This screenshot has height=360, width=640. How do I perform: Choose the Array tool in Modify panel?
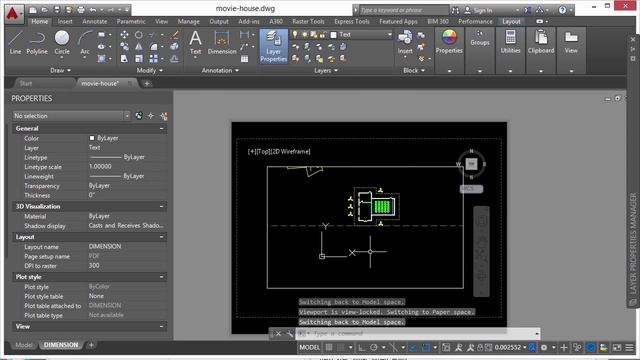tap(153, 59)
